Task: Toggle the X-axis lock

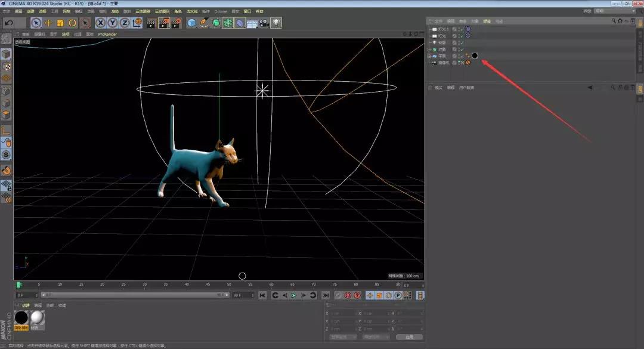Action: pyautogui.click(x=101, y=23)
